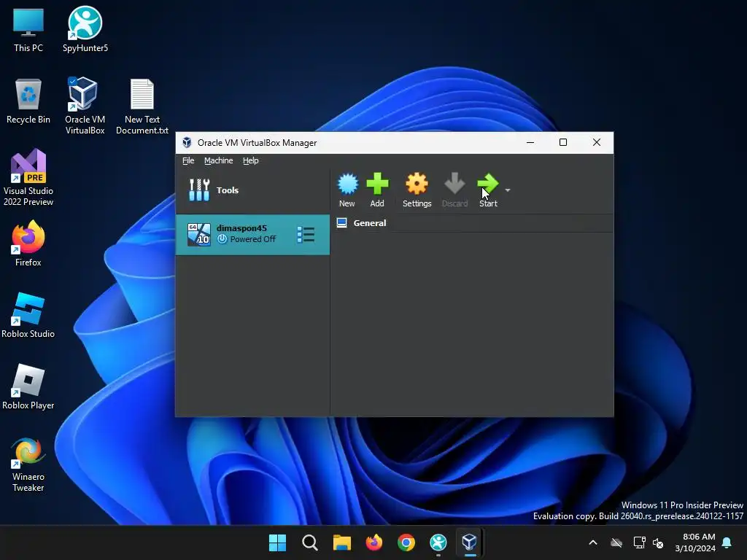Select the dimaspon45 virtual machine
Screen dimensions: 747x560
252,234
